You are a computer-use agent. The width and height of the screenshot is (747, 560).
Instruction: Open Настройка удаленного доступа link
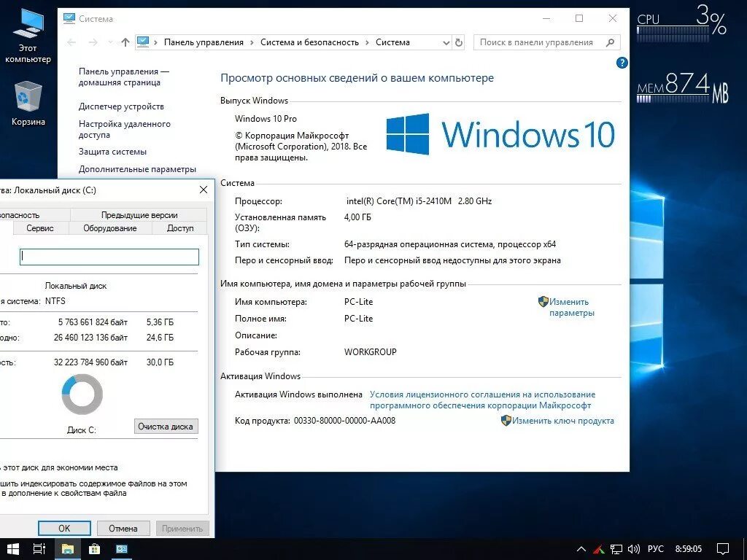[124, 129]
